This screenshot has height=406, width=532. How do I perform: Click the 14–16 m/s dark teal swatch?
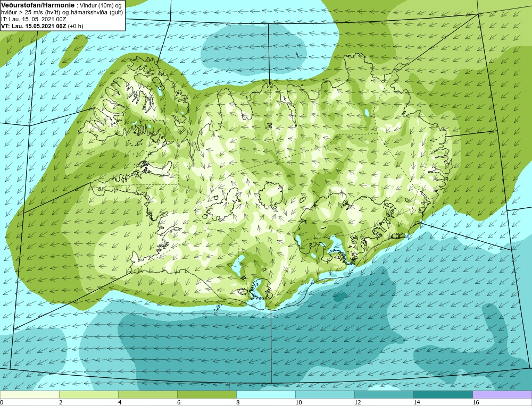tap(443, 394)
